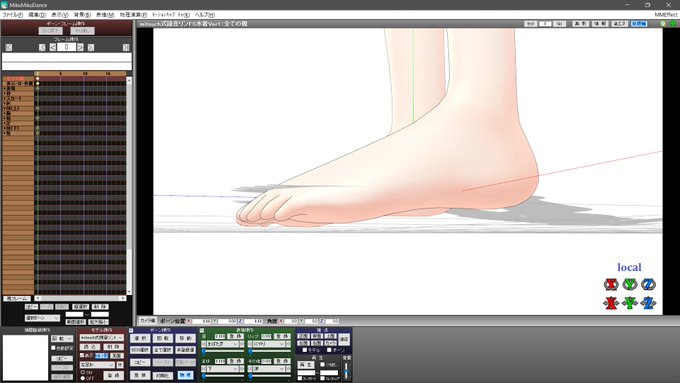The image size is (680, 383).
Task: Click the bone position X field
Action: pyautogui.click(x=202, y=321)
